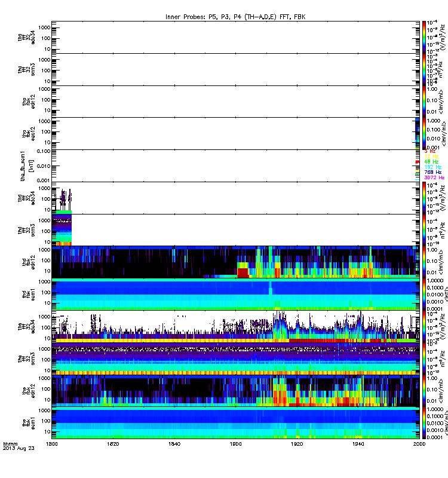Viewport: 448px width, 478px height.
Task: Click inside the the fff 32 scm3 spectrogram
Action: [x=235, y=359]
